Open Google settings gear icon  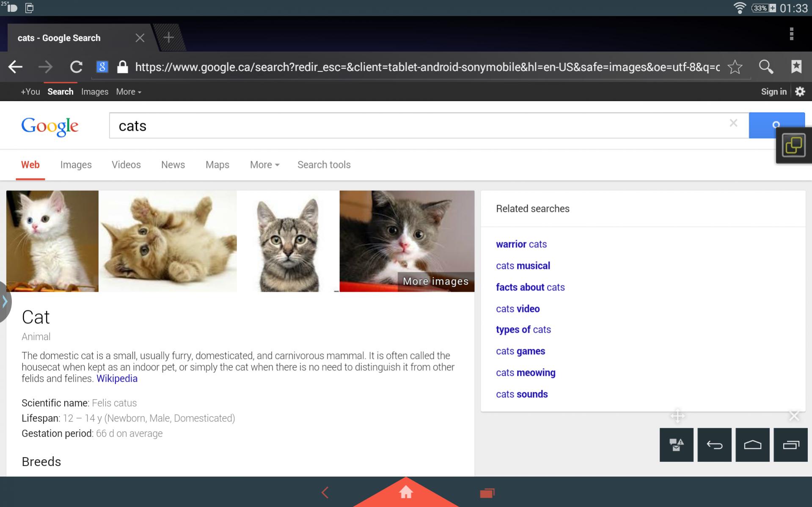pos(800,91)
